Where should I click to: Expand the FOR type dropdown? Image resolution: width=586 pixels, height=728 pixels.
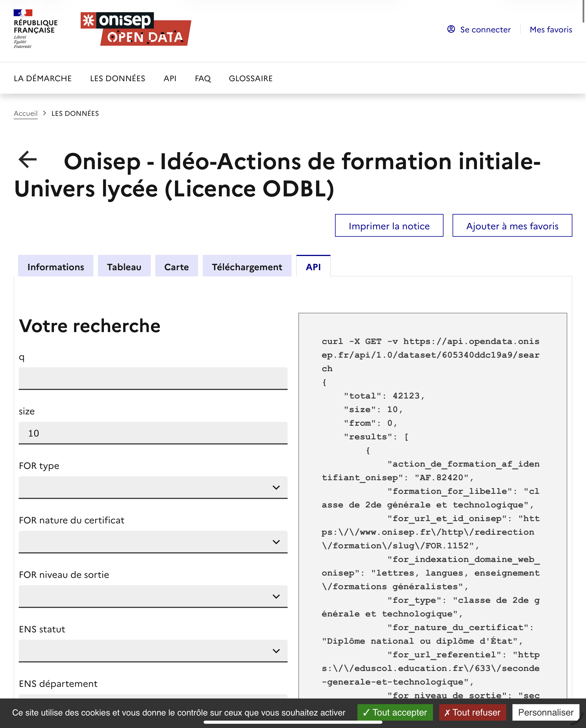[153, 487]
